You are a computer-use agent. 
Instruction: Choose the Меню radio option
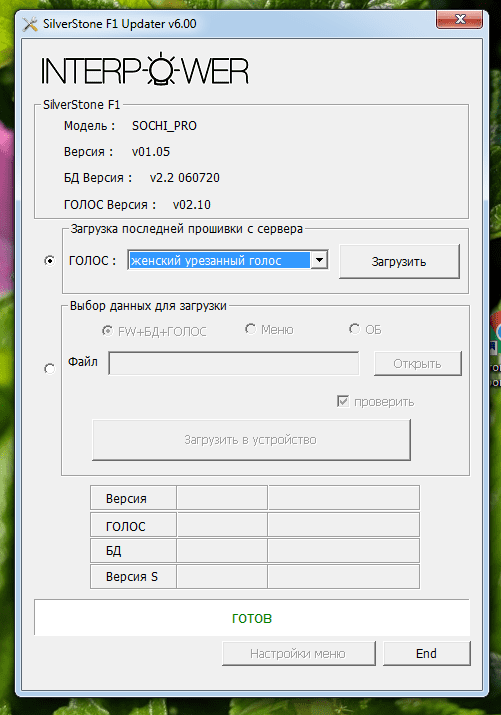pyautogui.click(x=250, y=329)
